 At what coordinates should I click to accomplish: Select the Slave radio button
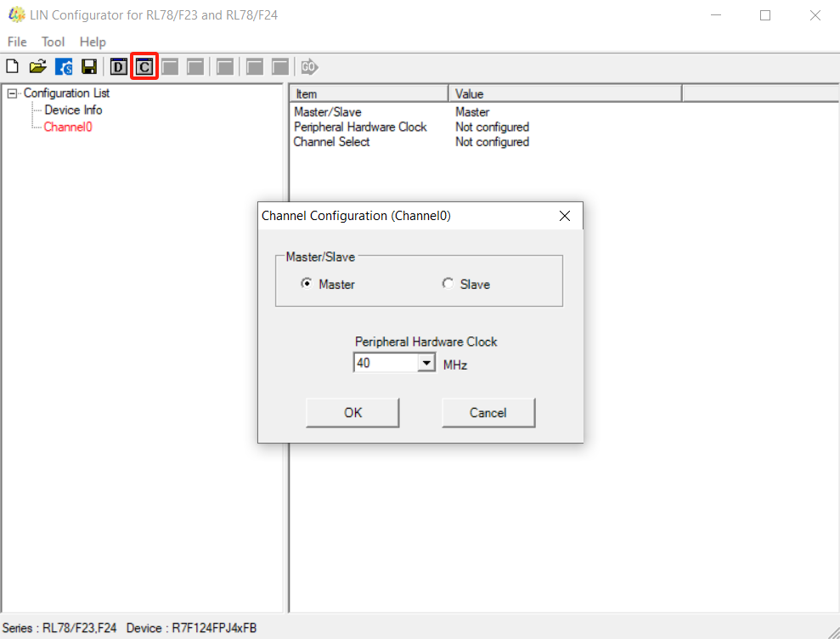coord(448,284)
